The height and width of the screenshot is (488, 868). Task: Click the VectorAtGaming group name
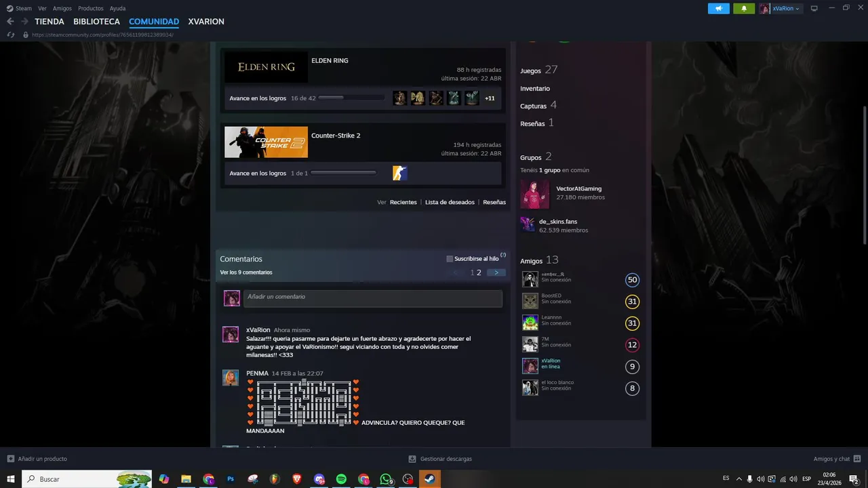tap(578, 188)
